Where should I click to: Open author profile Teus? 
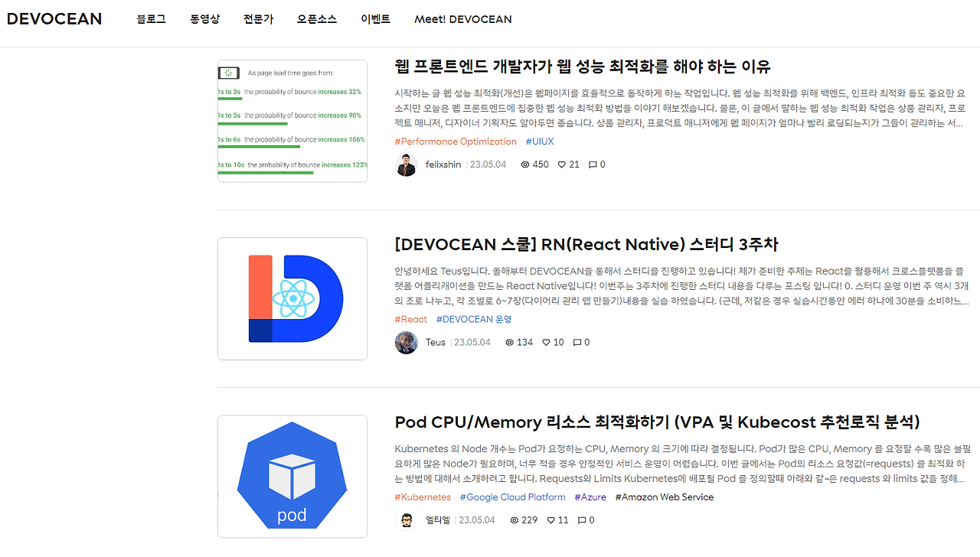coord(436,342)
